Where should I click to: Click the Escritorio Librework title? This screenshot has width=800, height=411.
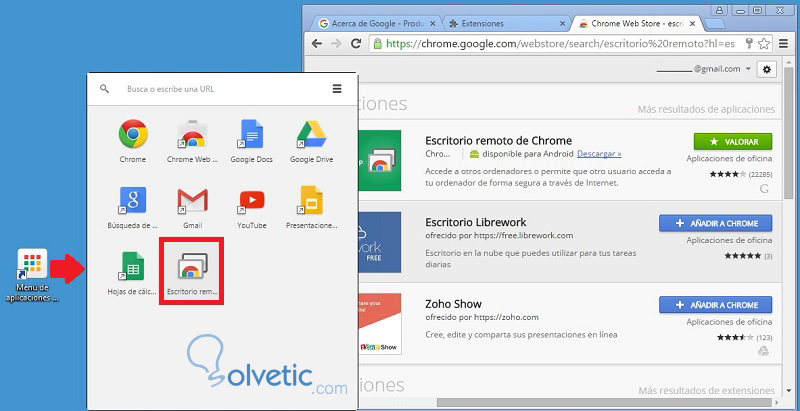point(476,222)
